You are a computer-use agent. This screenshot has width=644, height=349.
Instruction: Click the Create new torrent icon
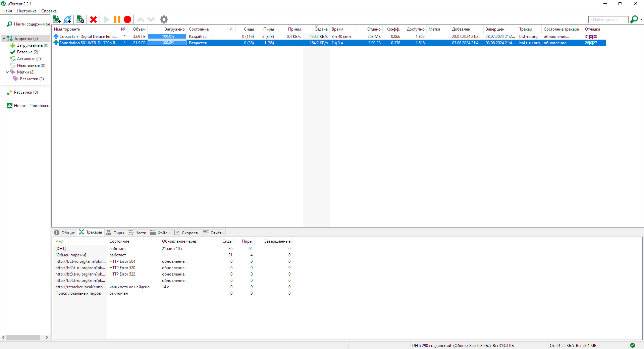[80, 19]
